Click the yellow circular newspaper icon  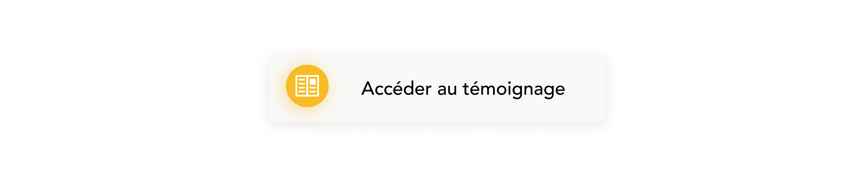307,86
